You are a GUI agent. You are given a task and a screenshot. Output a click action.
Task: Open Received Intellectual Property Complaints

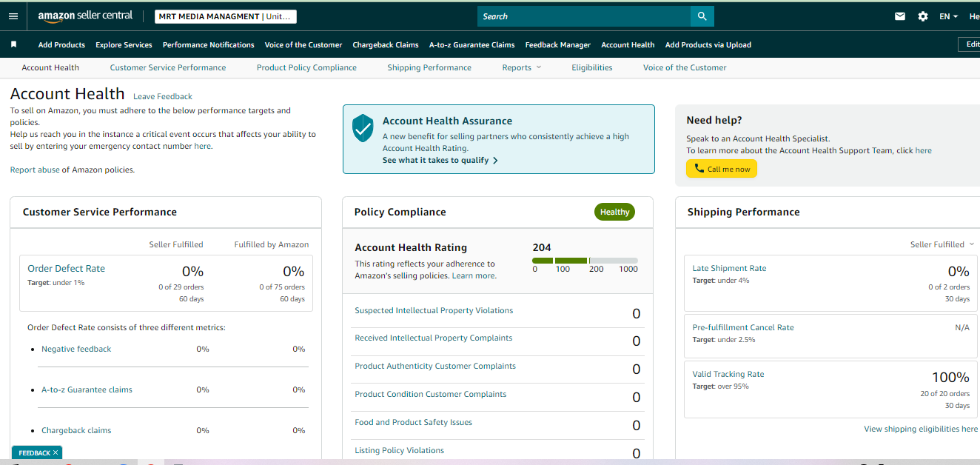[x=433, y=338]
